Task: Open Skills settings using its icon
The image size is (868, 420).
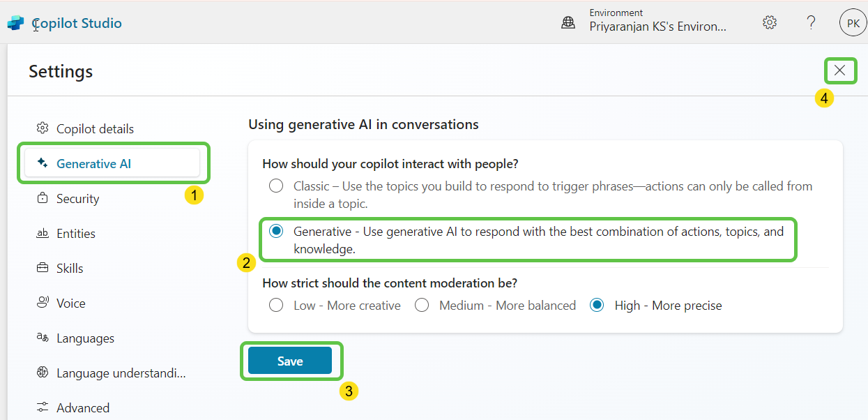Action: (41, 268)
